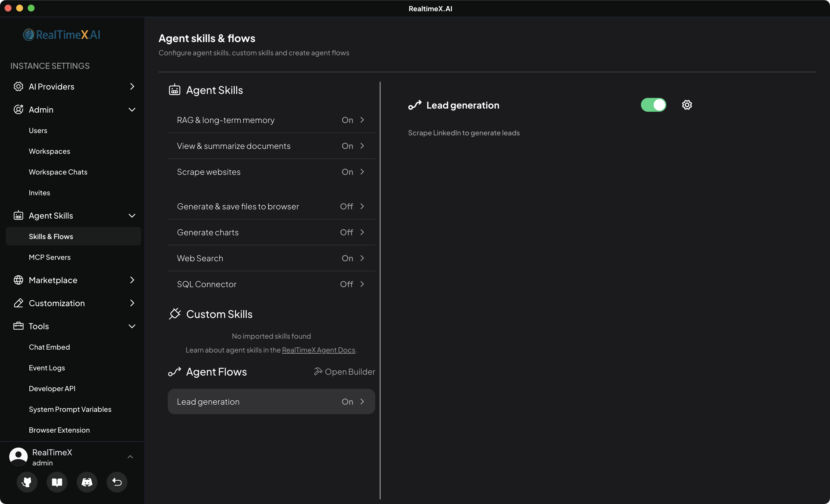Open the RealTimeX Agent Docs link
This screenshot has width=830, height=504.
[318, 350]
